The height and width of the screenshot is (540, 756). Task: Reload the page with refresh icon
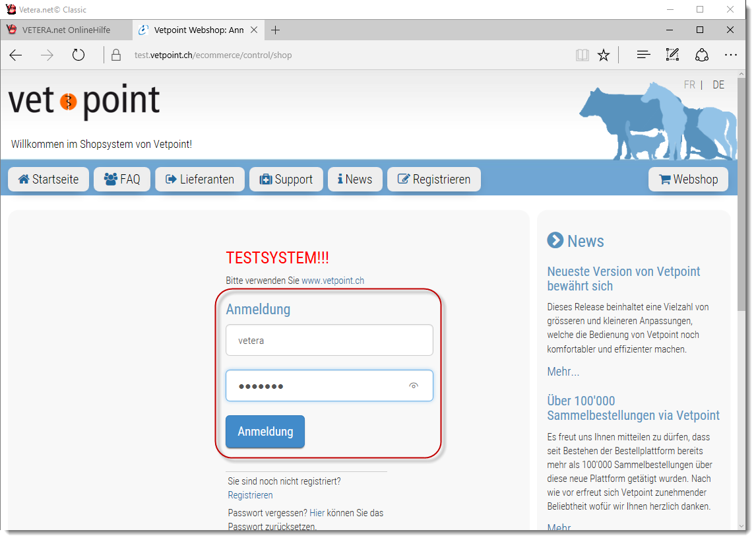coord(79,55)
